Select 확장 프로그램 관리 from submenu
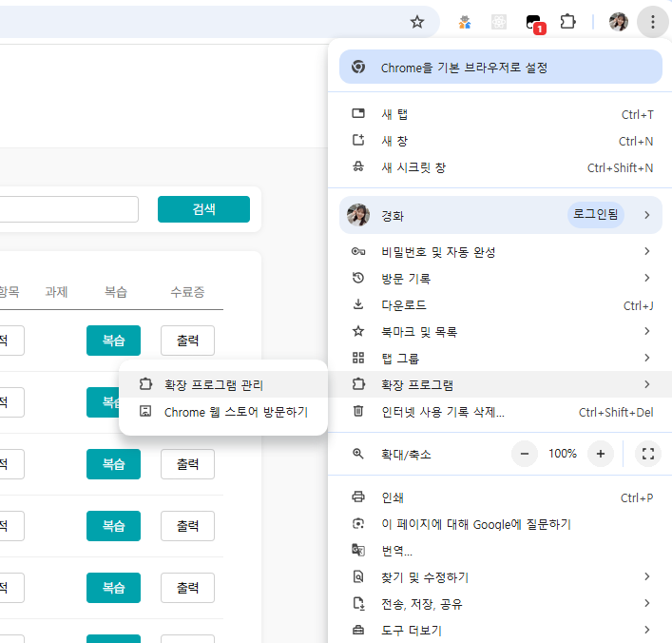The height and width of the screenshot is (643, 672). 214,385
